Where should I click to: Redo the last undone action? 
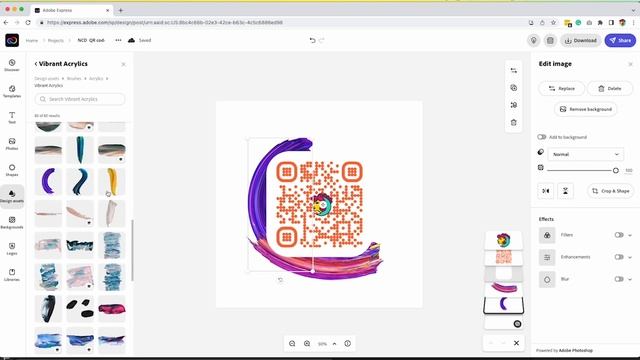click(322, 40)
